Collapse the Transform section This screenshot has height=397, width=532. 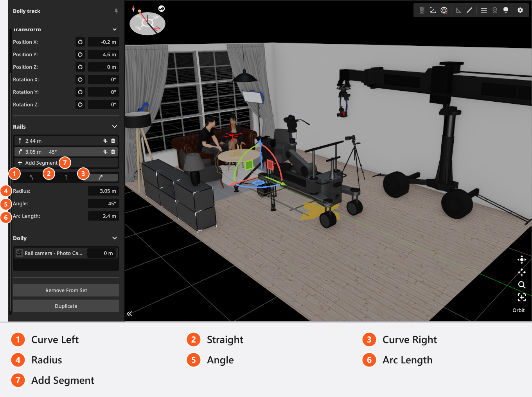click(115, 29)
